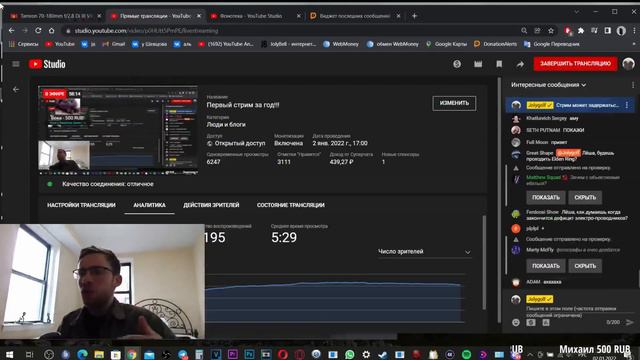The height and width of the screenshot is (360, 640).
Task: Open Premiere Pro from the taskbar
Action: click(233, 354)
